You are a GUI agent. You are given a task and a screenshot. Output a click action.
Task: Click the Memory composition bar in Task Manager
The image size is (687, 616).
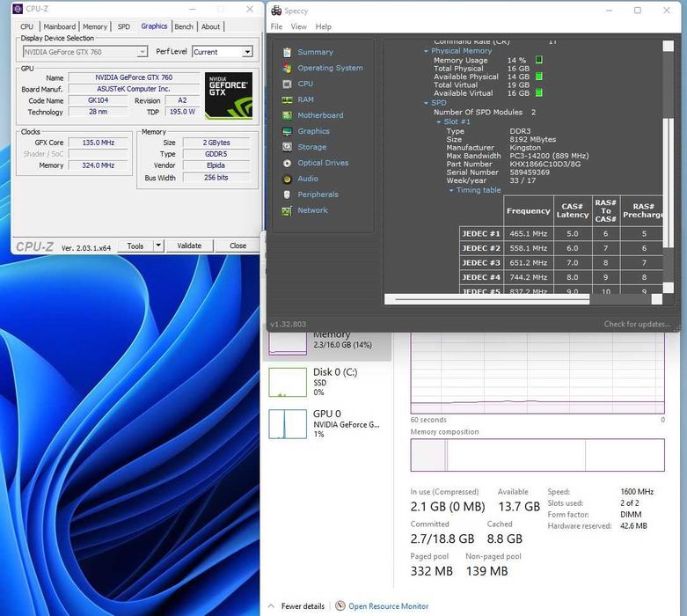[x=537, y=455]
